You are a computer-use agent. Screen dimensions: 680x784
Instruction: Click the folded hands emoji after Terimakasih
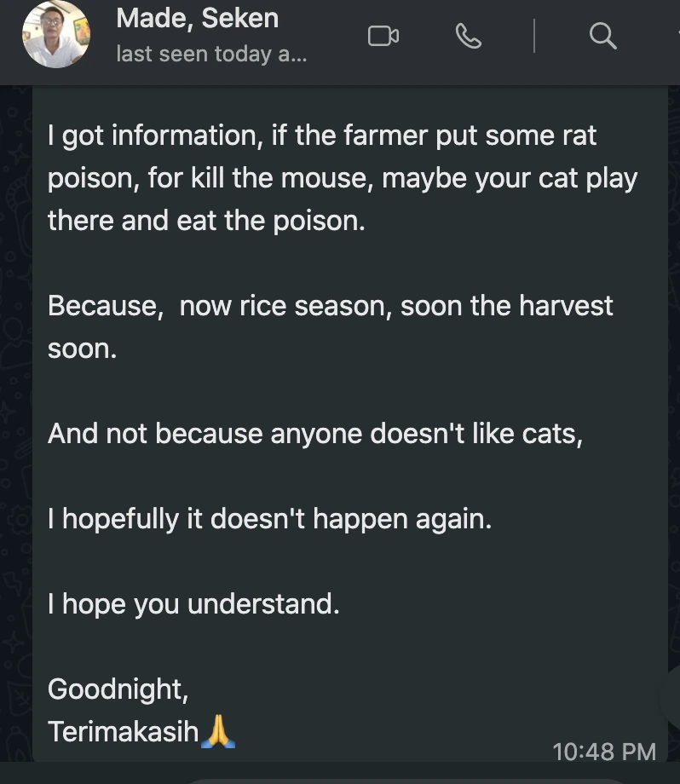click(217, 731)
